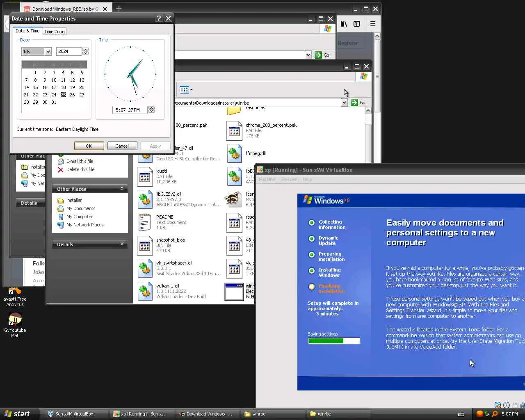This screenshot has height=420, width=525.
Task: Open the browser library bookshelf icon
Action: click(344, 24)
